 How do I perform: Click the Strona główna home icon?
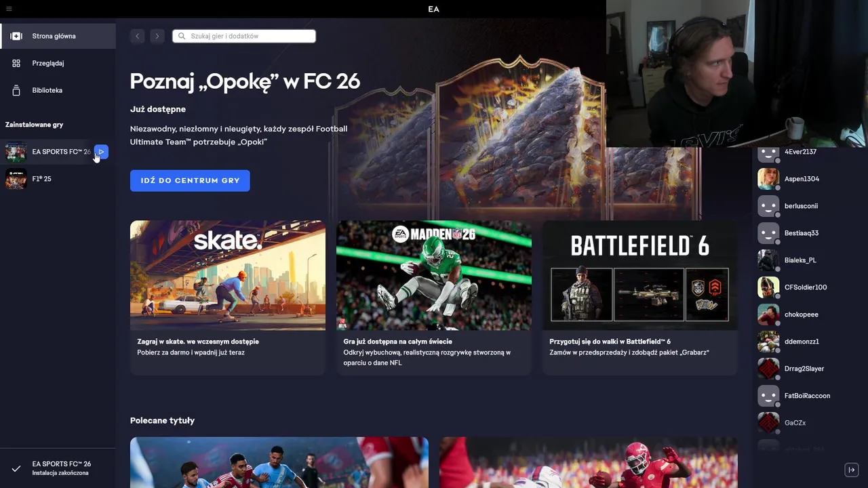(16, 36)
